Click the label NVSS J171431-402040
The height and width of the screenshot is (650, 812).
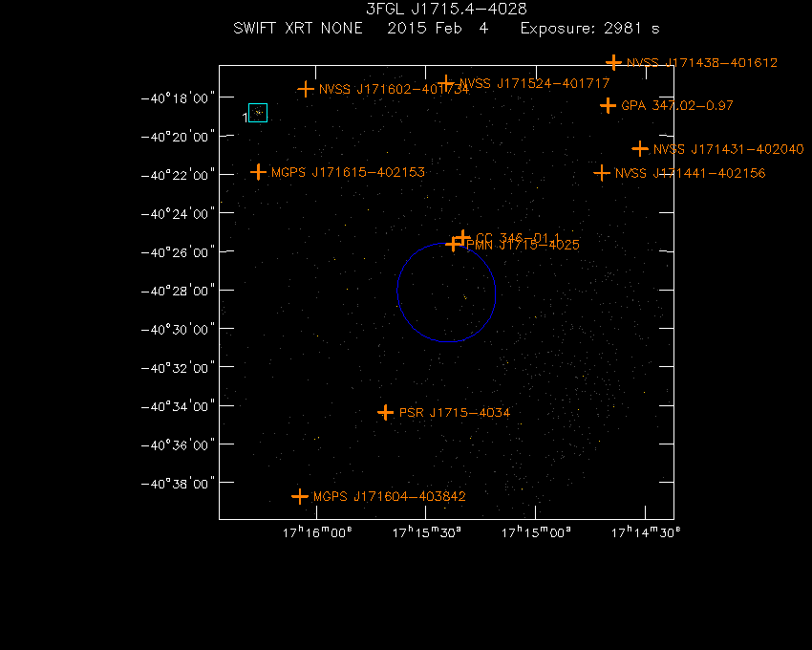pos(728,149)
